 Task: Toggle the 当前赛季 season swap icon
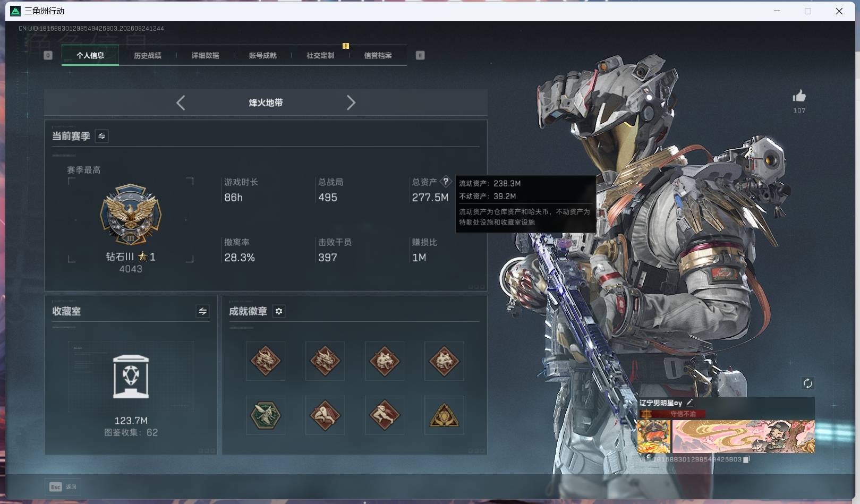tap(101, 136)
